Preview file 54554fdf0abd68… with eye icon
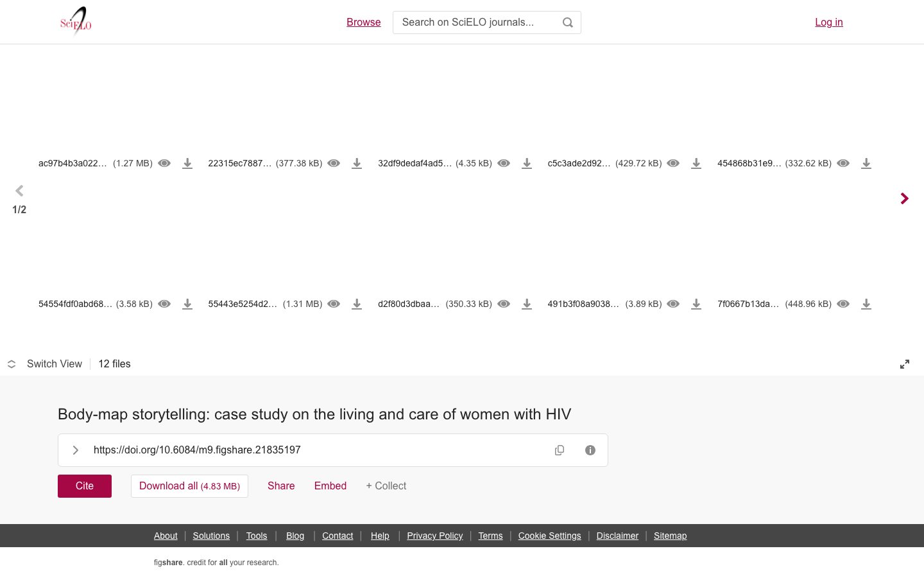Viewport: 924px width, 578px height. (164, 304)
